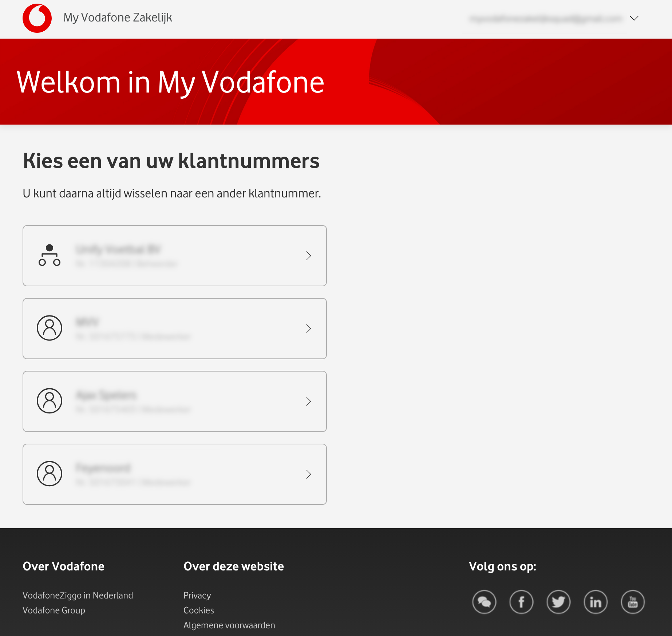Open Algemene voorwaarden footer link
This screenshot has height=636, width=672.
[x=229, y=625]
